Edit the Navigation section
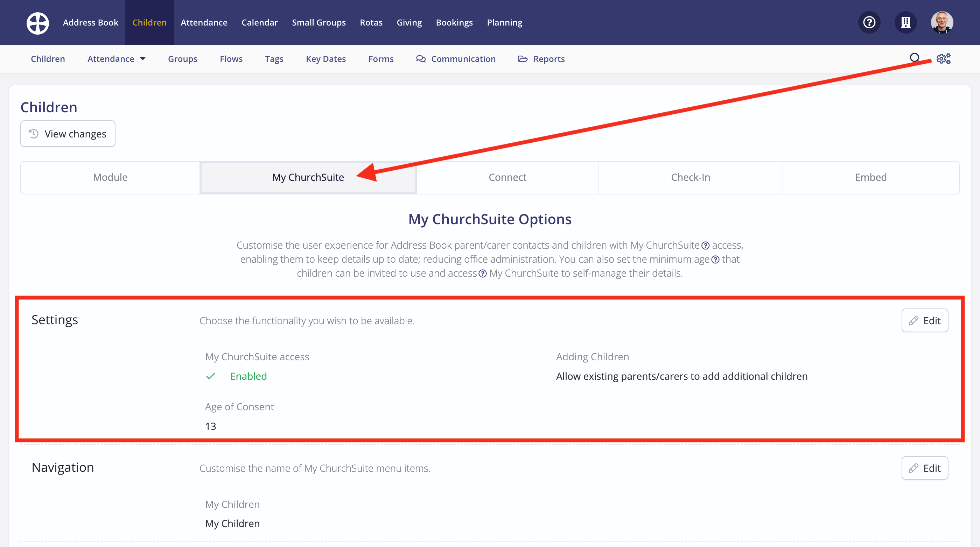980x547 pixels. tap(925, 468)
